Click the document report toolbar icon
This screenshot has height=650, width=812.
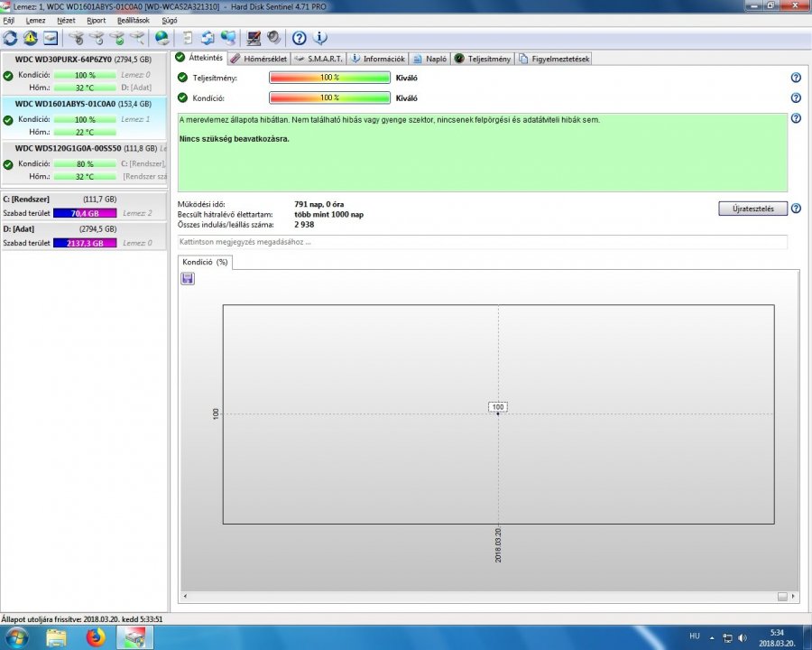(x=188, y=38)
